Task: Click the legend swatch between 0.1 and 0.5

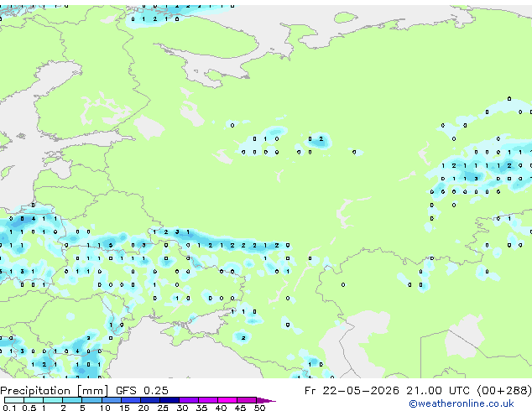Action: [x=14, y=400]
